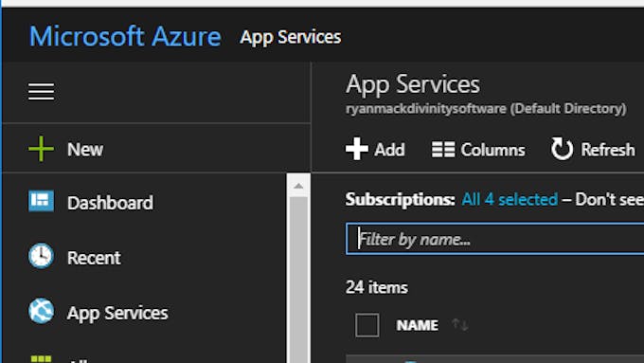Click the New label in the sidebar
644x363 pixels.
click(x=85, y=149)
